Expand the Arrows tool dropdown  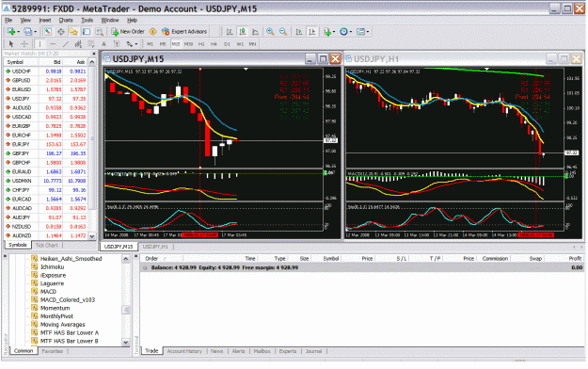coord(136,44)
